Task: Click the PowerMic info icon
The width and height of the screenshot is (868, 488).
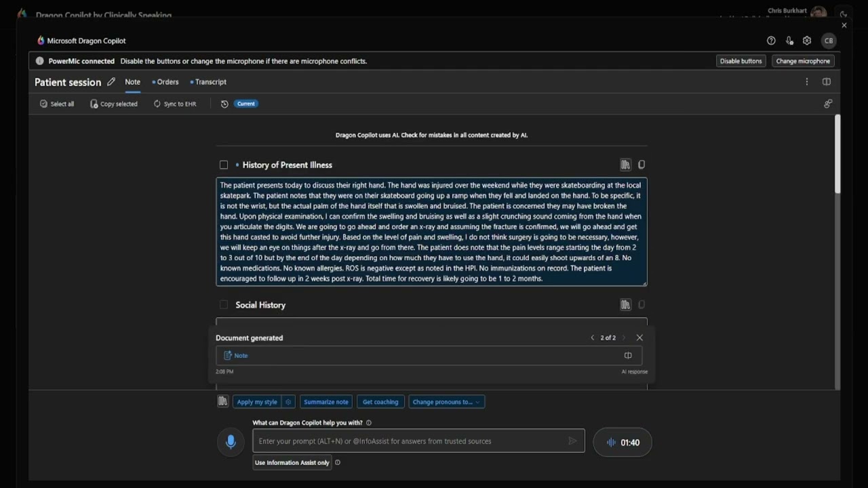Action: [39, 61]
